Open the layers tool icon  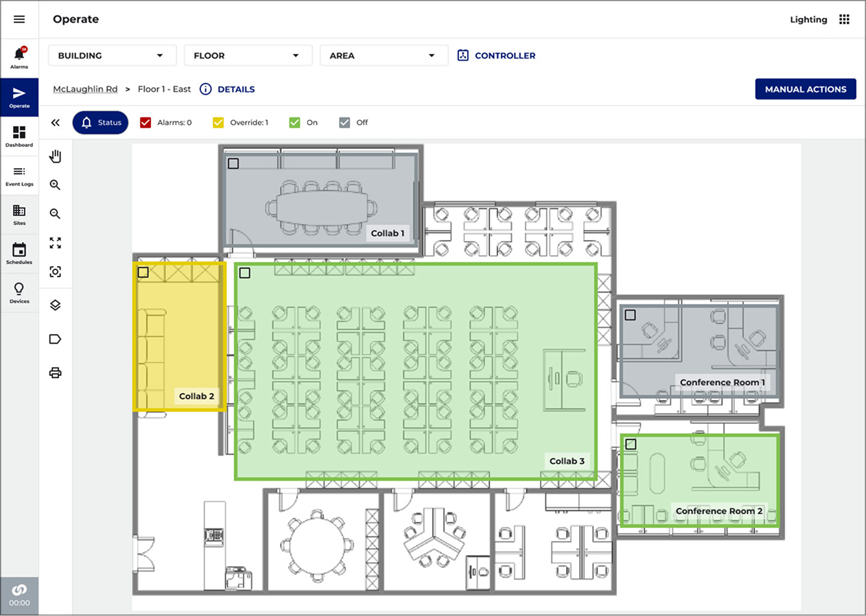click(x=56, y=305)
